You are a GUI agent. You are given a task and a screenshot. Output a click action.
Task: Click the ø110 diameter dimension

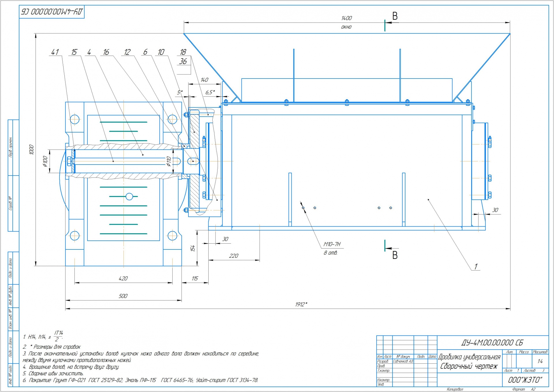[169, 161]
